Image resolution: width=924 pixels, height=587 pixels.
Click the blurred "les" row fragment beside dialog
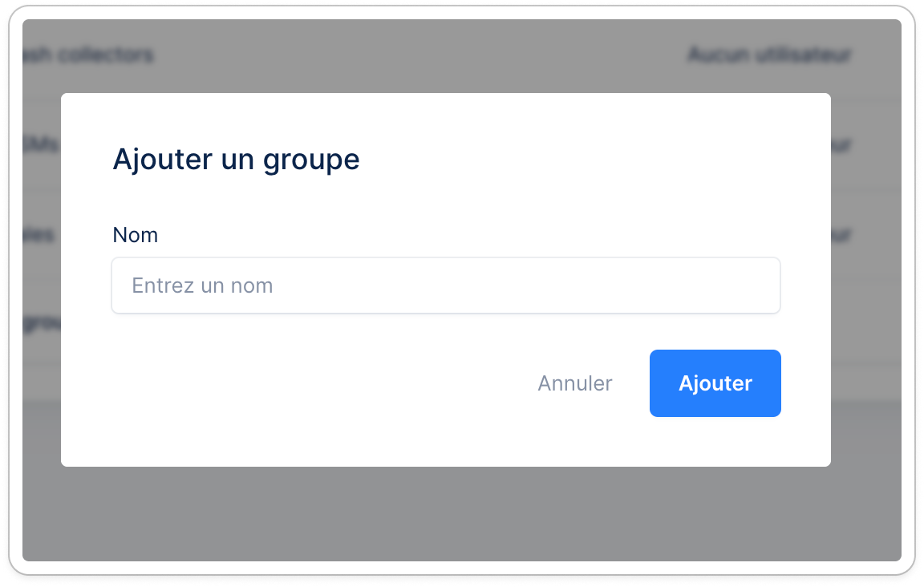(x=38, y=235)
